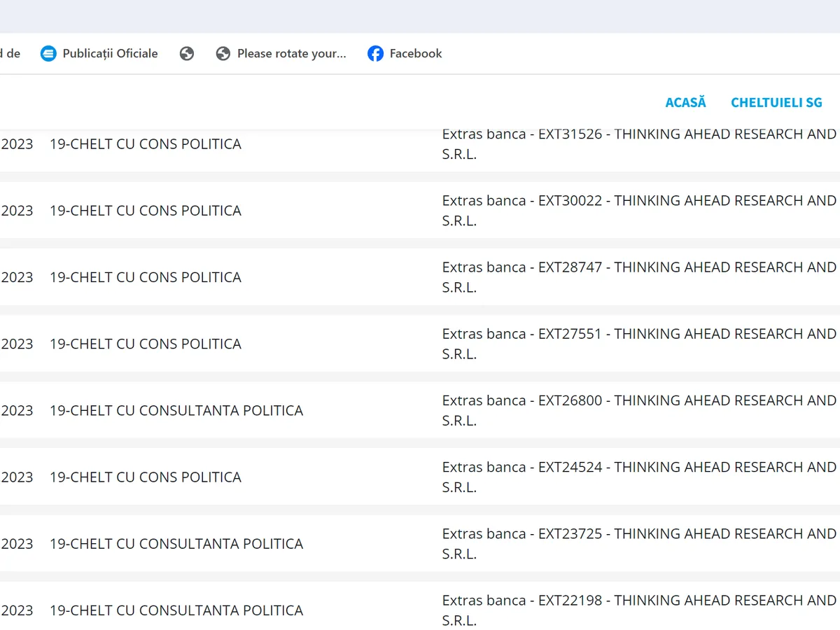Viewport: 840px width, 630px height.
Task: Open the CHELTUIELI SG menu item
Action: 776,102
